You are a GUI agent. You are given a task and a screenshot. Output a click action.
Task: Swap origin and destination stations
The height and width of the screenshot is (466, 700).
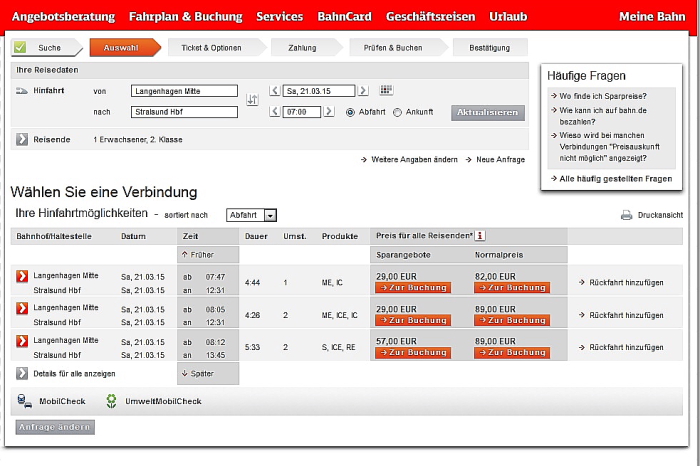tap(252, 101)
